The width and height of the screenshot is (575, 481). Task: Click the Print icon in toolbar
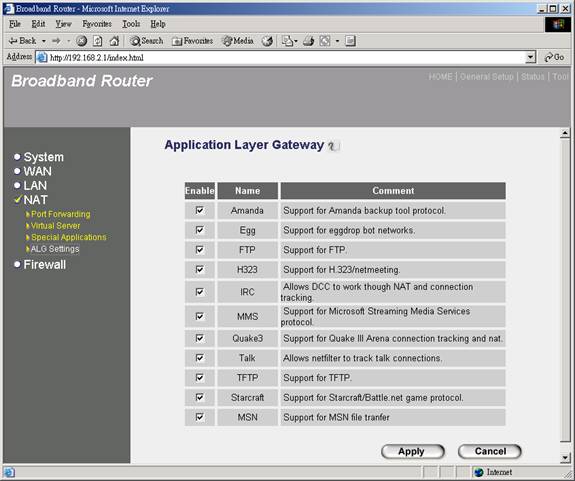[308, 41]
